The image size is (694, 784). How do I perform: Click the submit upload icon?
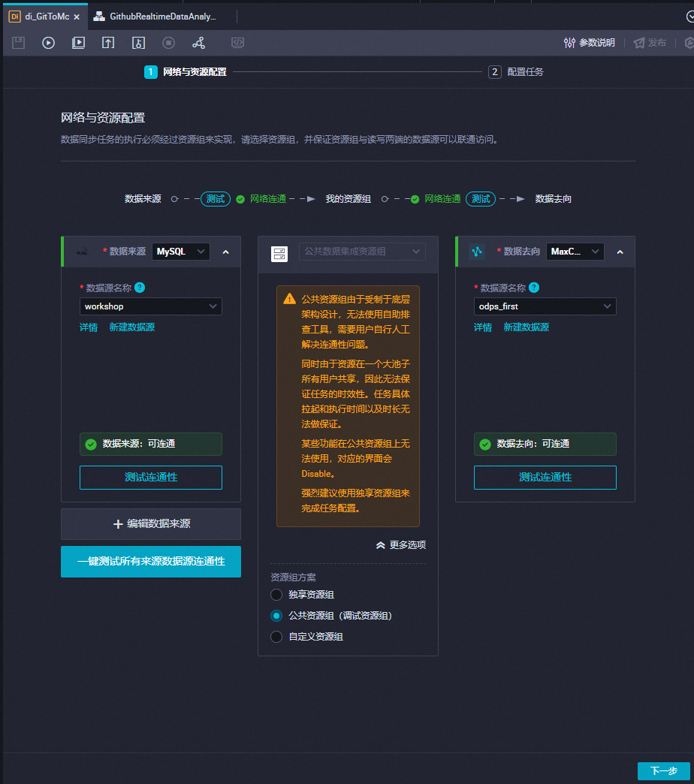click(108, 43)
